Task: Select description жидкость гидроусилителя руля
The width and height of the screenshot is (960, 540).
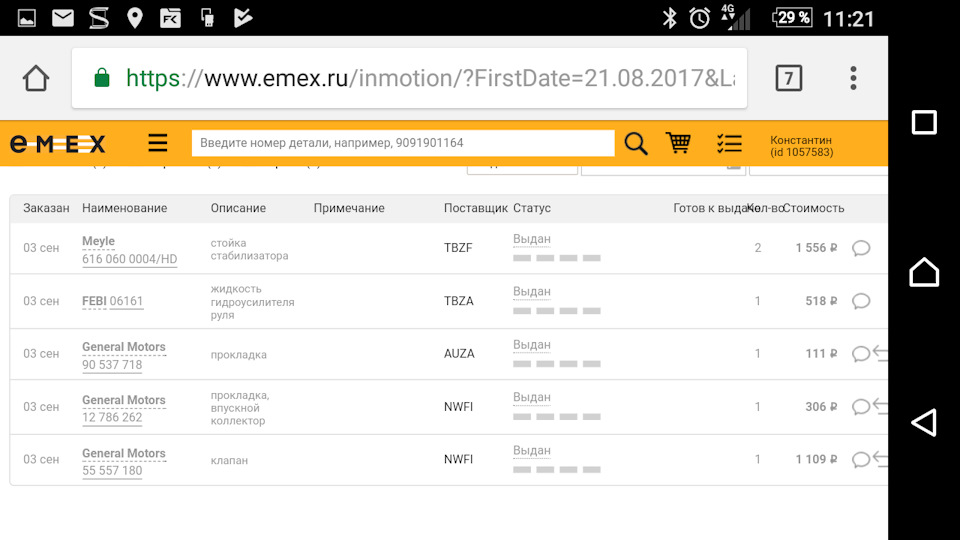Action: click(252, 302)
